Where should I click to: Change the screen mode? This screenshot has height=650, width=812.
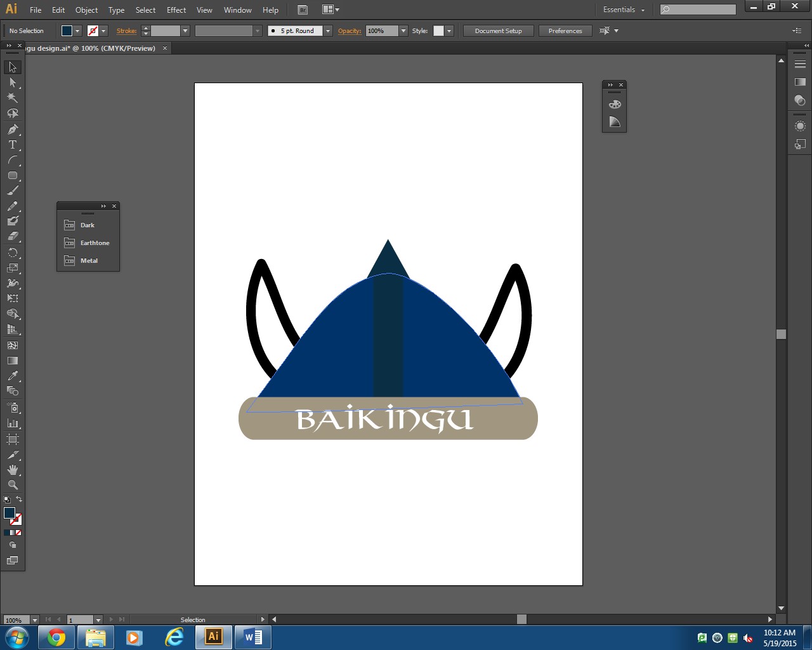[12, 560]
